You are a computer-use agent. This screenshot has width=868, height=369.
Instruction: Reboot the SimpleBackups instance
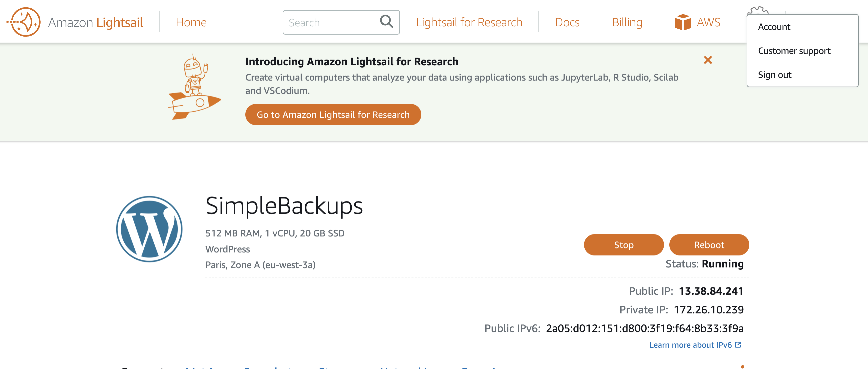(709, 245)
